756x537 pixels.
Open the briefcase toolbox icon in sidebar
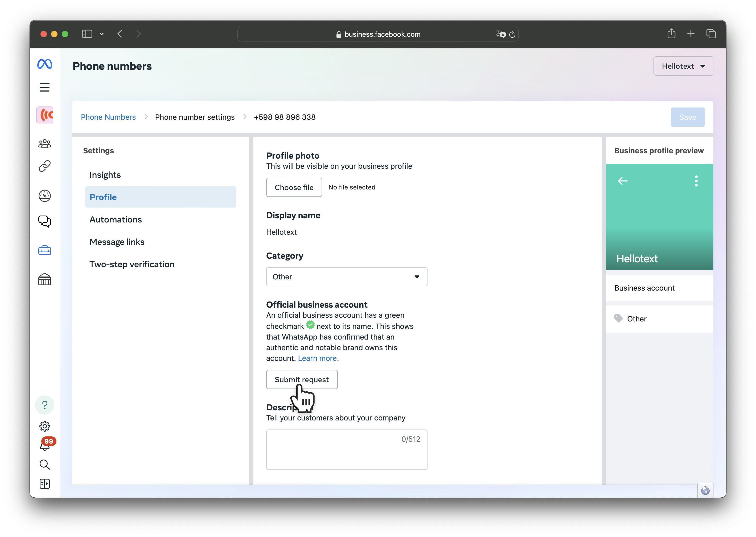pyautogui.click(x=45, y=250)
